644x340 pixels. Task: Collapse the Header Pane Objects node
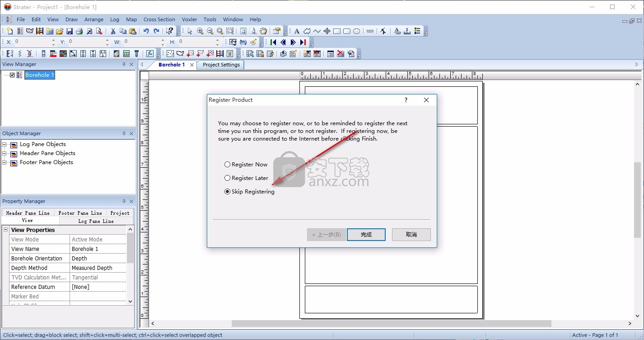(5, 153)
